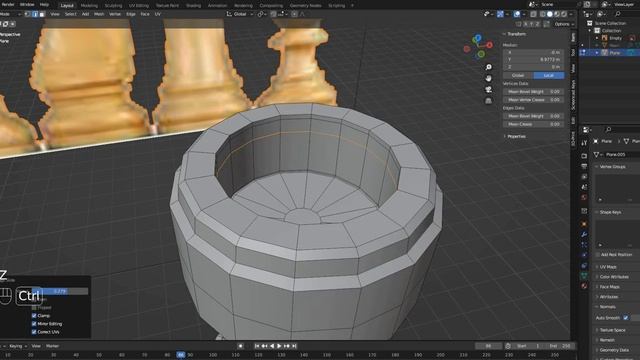Screen dimensions: 640x360
Task: Click the Median Y value field
Action: pyautogui.click(x=533, y=60)
